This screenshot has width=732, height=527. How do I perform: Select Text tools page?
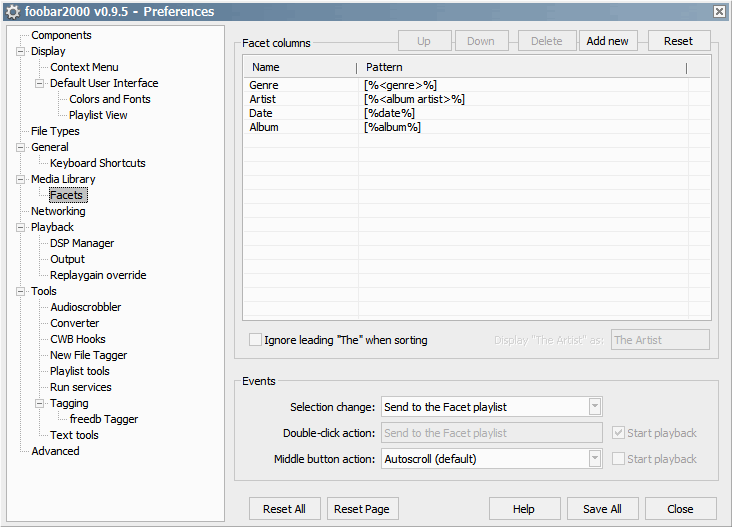(74, 436)
